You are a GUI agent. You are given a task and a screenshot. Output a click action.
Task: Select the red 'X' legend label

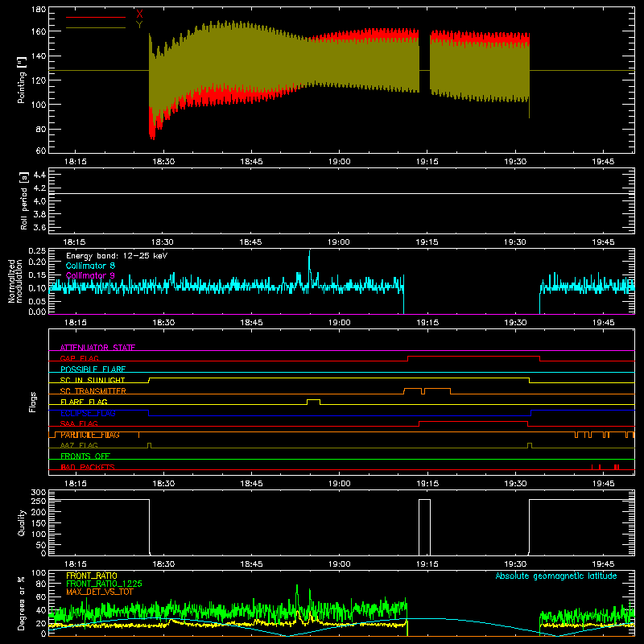[139, 14]
